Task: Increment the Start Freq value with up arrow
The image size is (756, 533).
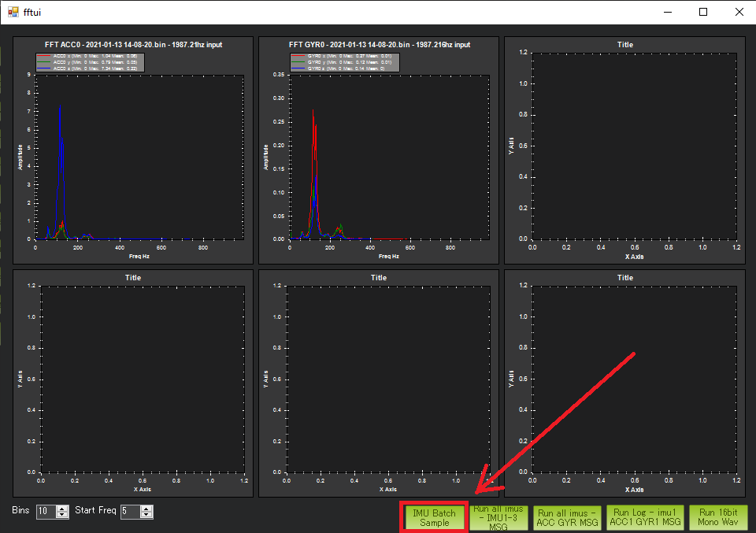Action: (x=147, y=508)
